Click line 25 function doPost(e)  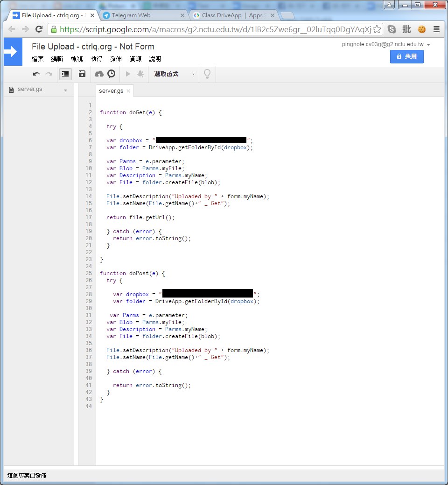(x=132, y=273)
